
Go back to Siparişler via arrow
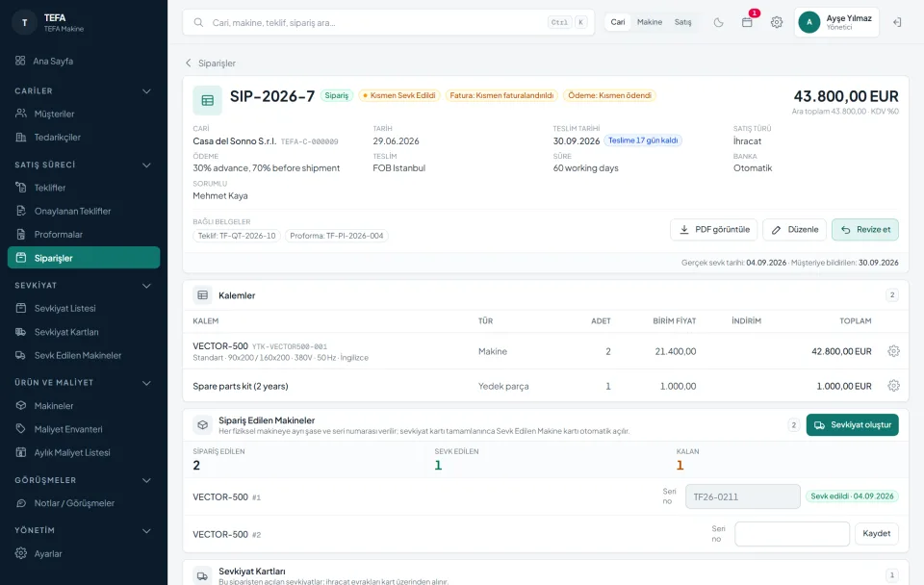188,64
